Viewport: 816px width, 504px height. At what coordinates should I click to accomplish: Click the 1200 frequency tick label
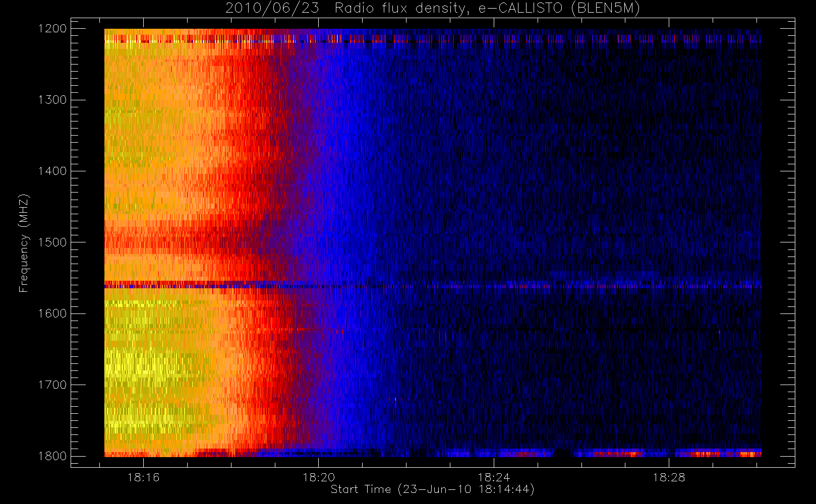point(52,29)
